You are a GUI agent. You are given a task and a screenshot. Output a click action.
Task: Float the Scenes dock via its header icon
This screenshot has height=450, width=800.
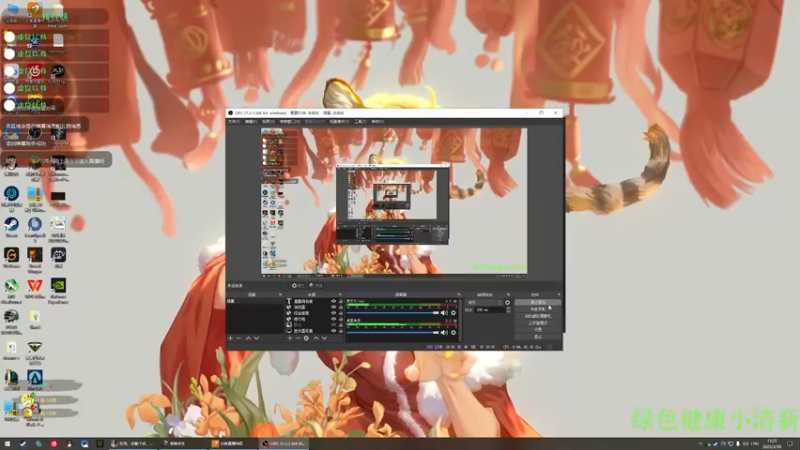coord(280,294)
